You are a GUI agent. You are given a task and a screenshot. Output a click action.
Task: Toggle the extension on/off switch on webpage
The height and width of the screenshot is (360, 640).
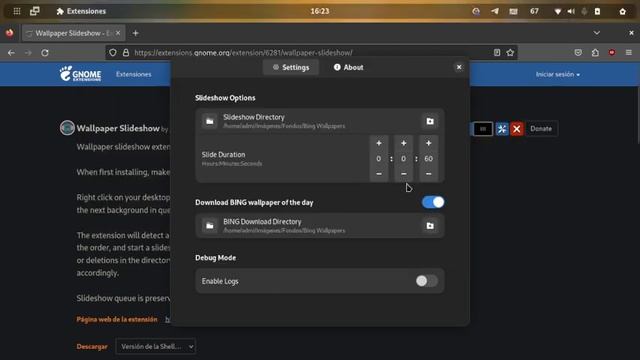tap(482, 129)
